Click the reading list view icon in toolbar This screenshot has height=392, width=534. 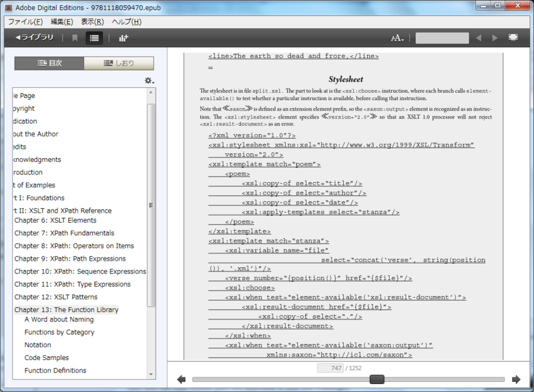pyautogui.click(x=92, y=38)
